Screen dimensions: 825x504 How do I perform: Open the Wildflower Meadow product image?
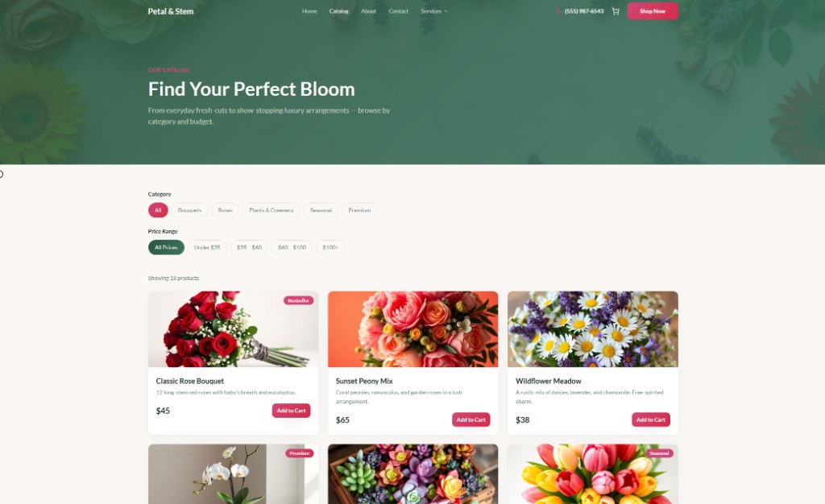592,329
